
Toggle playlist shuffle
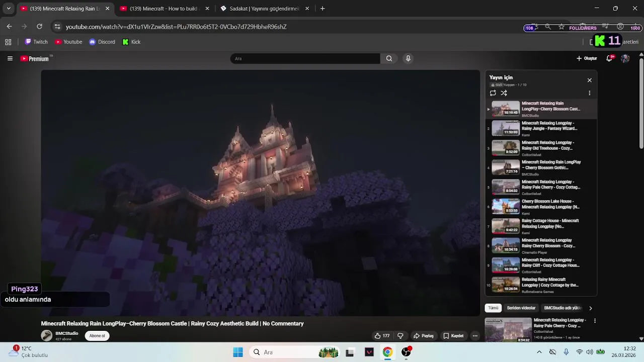pos(504,93)
